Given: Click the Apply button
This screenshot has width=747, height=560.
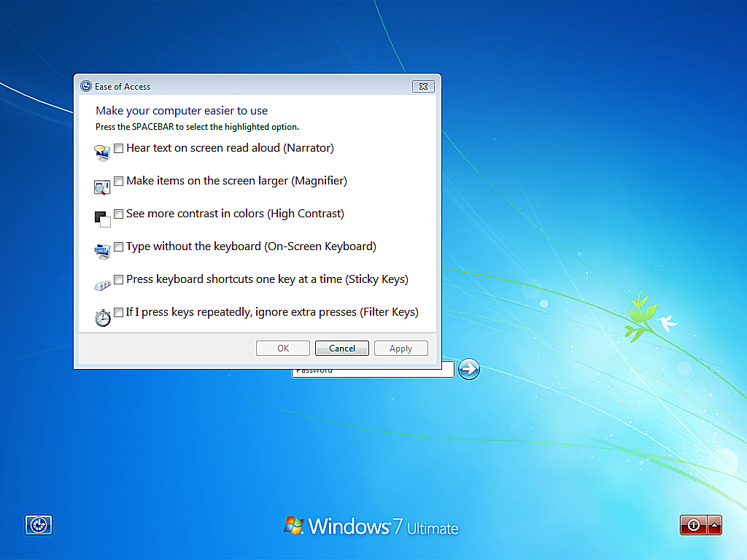Looking at the screenshot, I should tap(400, 348).
